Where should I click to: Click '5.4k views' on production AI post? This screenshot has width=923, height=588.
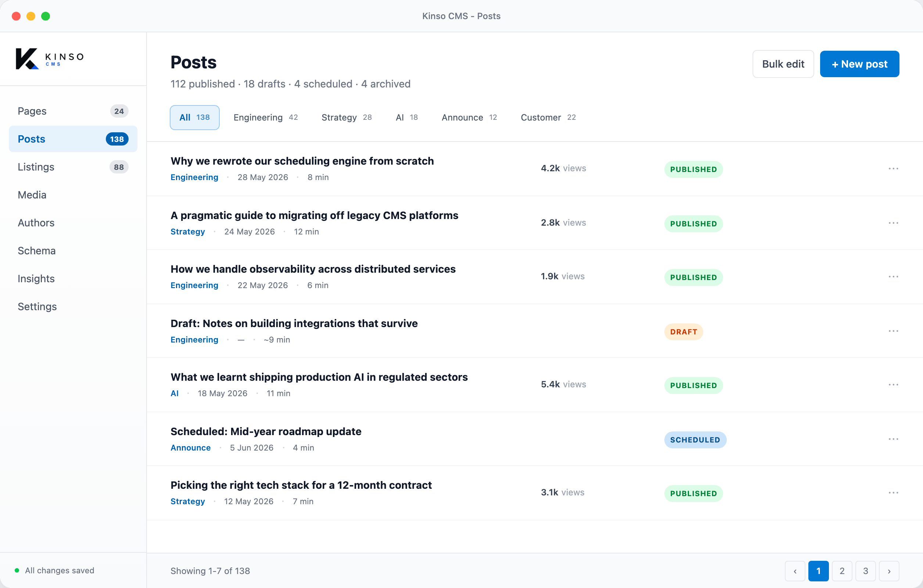pos(563,384)
